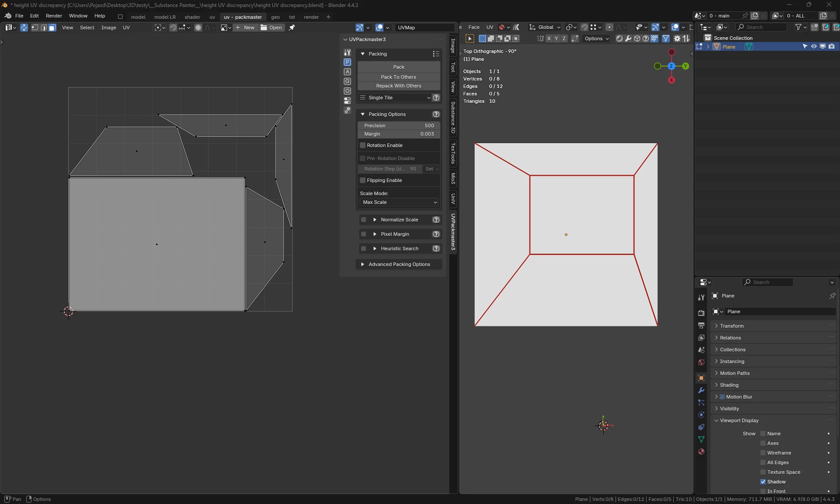Open the Render properties tab icon
Image resolution: width=840 pixels, height=504 pixels.
(x=701, y=313)
